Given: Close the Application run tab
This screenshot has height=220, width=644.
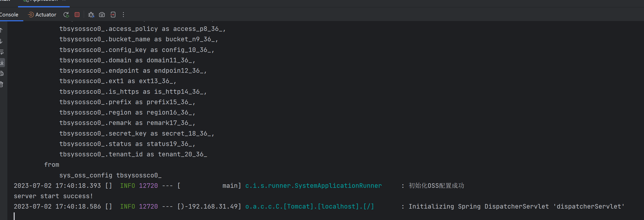Looking at the screenshot, I should click(64, 1).
